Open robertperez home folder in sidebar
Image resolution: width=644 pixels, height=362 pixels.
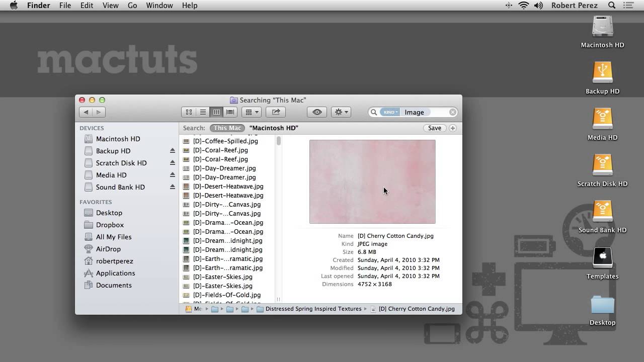coord(114,261)
